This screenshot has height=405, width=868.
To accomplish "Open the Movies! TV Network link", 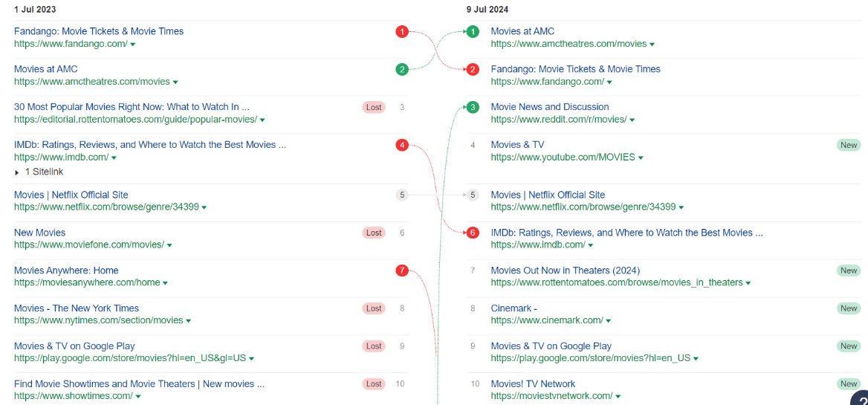I will point(533,384).
